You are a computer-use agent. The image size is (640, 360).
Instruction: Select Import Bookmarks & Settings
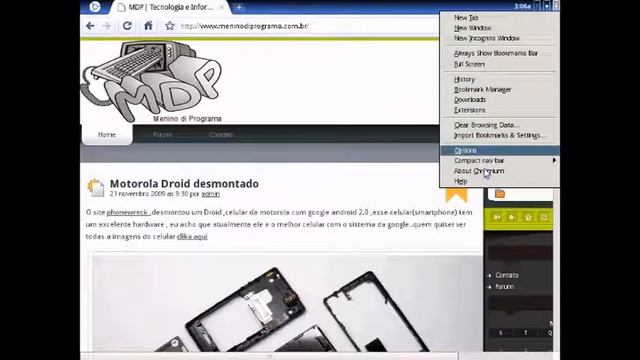[x=500, y=135]
